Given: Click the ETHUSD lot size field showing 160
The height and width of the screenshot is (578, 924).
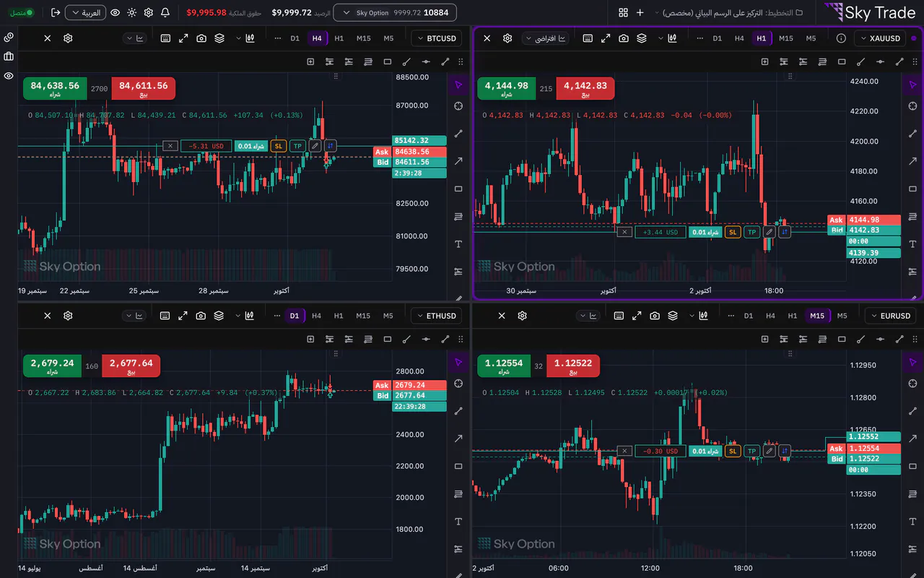Looking at the screenshot, I should pos(92,366).
